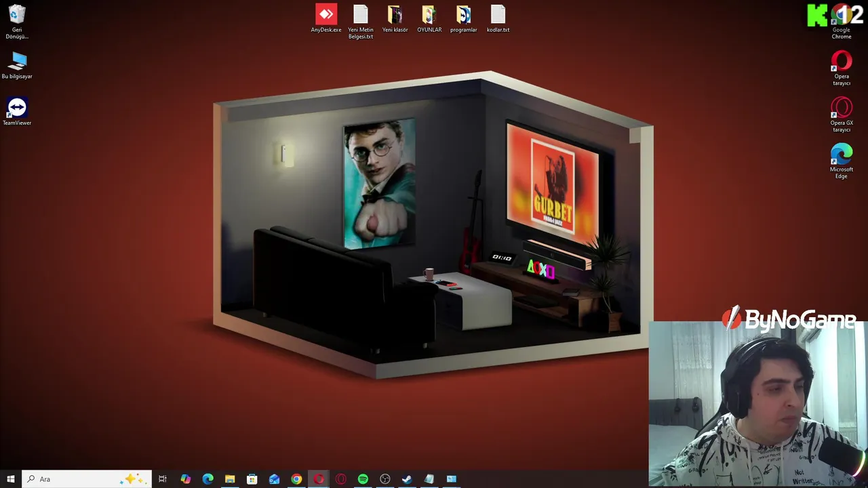Viewport: 868px width, 488px height.
Task: Open Outlook mail from the taskbar
Action: (274, 479)
